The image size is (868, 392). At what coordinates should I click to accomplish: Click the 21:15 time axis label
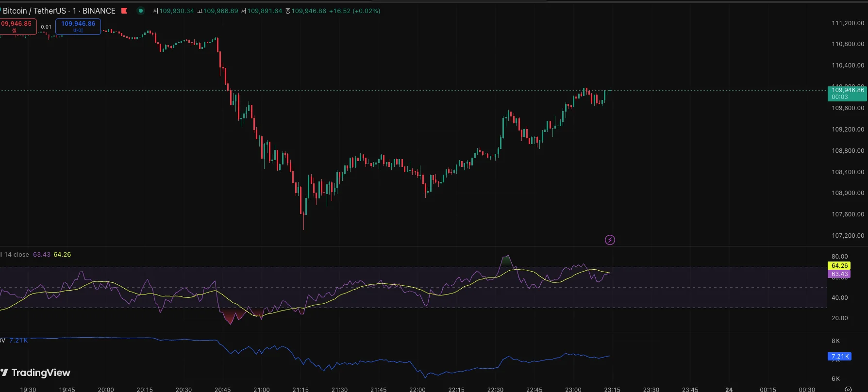click(300, 390)
